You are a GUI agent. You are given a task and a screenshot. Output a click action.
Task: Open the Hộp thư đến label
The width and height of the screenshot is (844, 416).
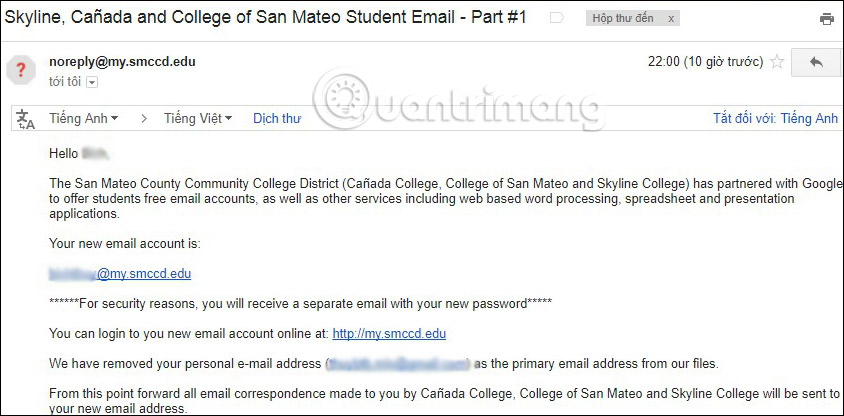623,18
